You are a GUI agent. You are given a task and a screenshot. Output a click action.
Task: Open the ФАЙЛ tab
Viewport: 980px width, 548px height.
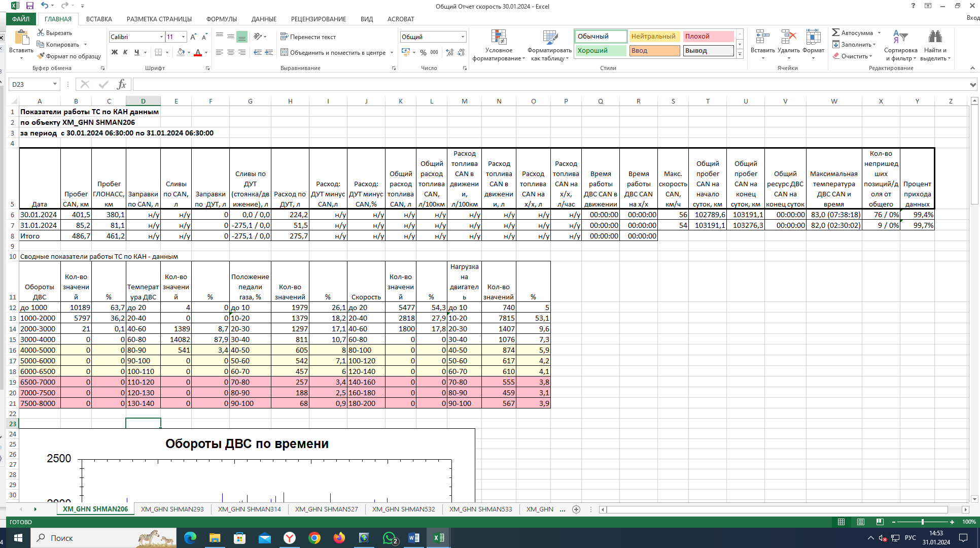click(x=21, y=19)
